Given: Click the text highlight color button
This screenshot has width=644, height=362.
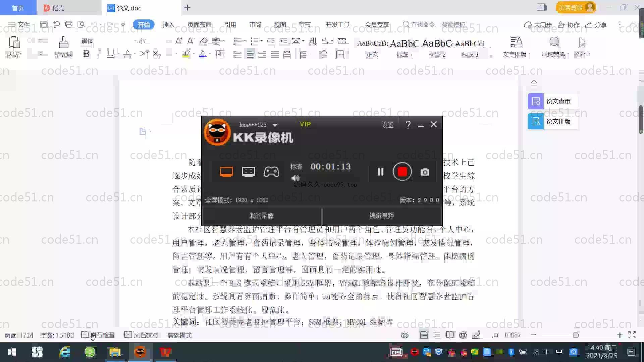Looking at the screenshot, I should coord(186,54).
